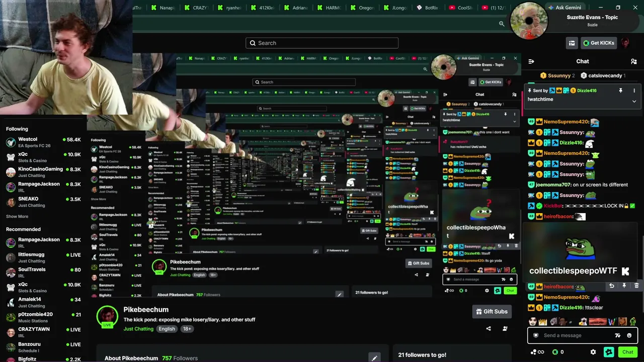Screen dimensions: 644x362
Task: Edit the About Pikebeechum section
Action: click(x=374, y=358)
